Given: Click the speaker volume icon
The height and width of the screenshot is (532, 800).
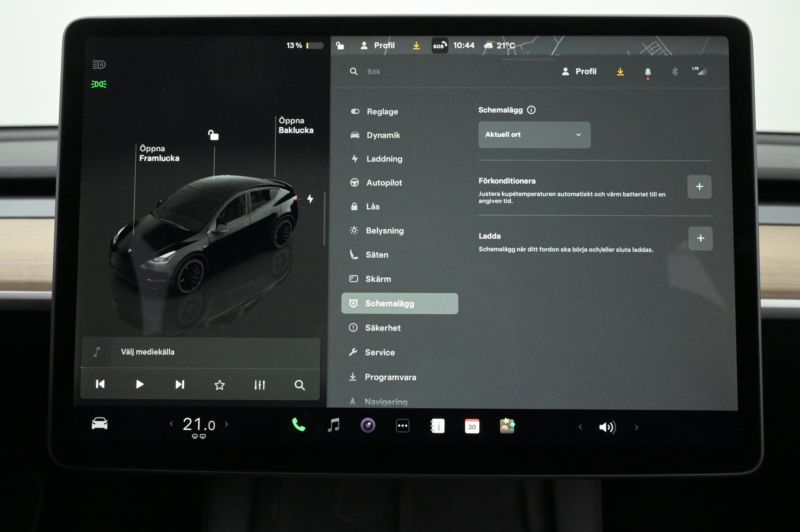Looking at the screenshot, I should (x=607, y=427).
